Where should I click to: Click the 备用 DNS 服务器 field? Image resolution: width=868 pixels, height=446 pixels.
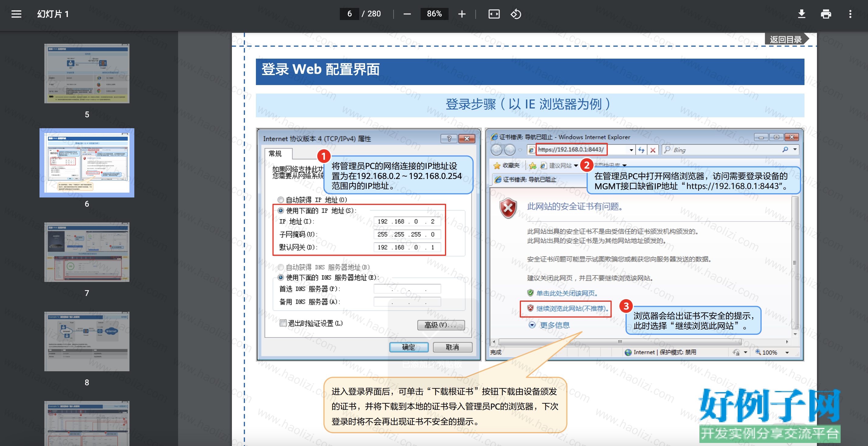pos(407,301)
